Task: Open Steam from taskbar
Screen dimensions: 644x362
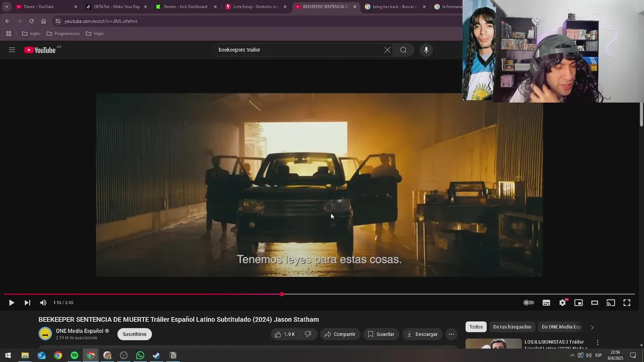Action: click(156, 355)
